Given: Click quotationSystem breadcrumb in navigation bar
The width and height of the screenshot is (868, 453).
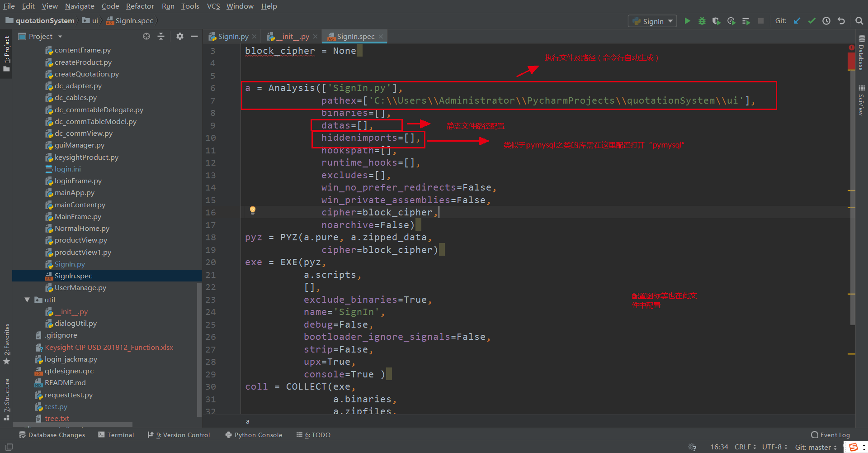Looking at the screenshot, I should [40, 21].
